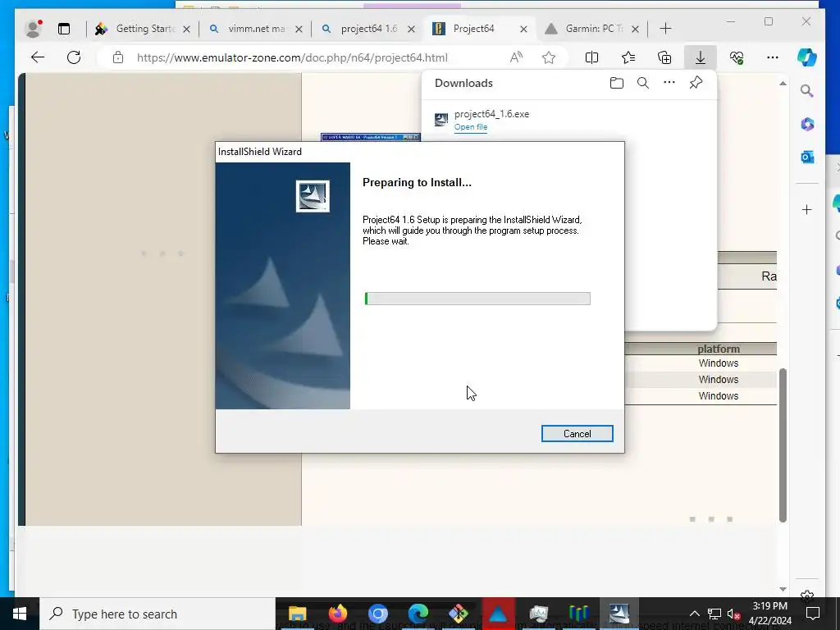Open a new tab
The width and height of the screenshot is (840, 630).
(665, 29)
